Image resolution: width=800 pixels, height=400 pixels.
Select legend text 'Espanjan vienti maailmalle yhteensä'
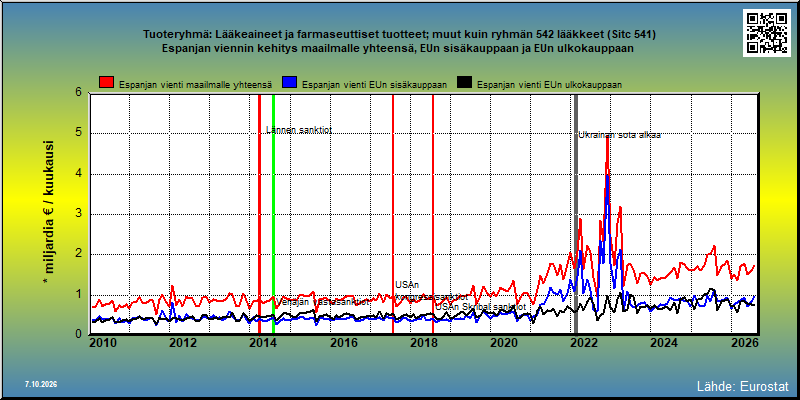tap(195, 85)
